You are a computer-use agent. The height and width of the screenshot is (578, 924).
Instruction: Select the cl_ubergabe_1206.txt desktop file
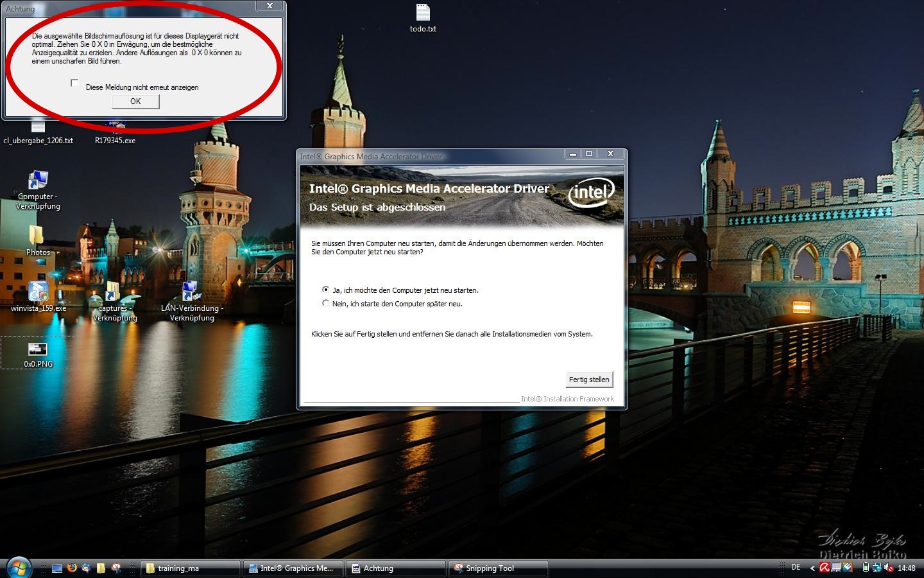tap(38, 134)
